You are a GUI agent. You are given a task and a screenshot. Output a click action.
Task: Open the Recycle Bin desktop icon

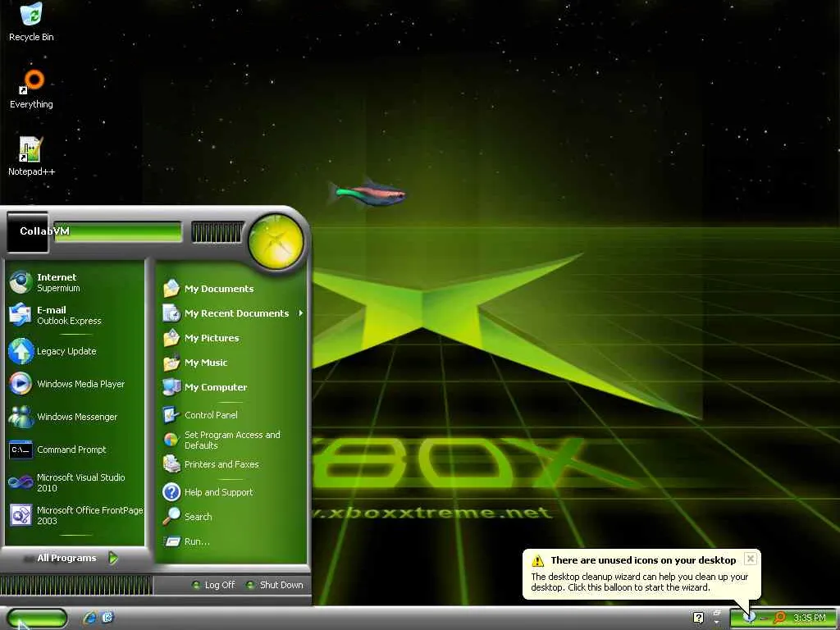31,22
